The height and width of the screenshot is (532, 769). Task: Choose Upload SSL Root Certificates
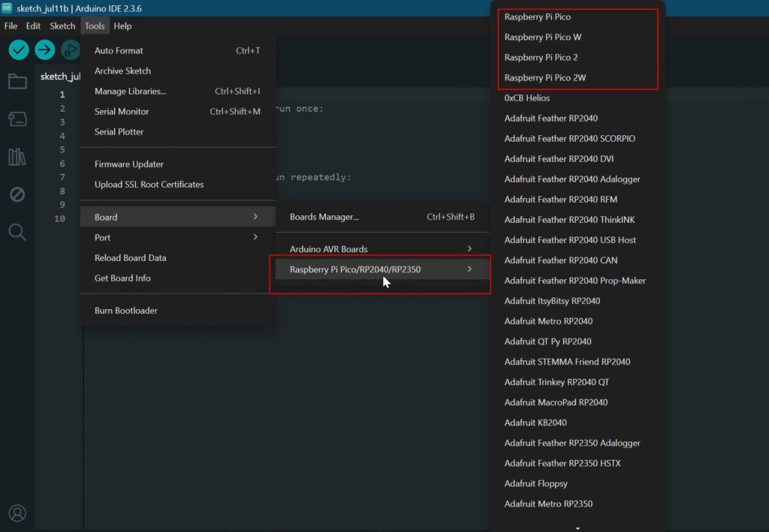coord(177,185)
